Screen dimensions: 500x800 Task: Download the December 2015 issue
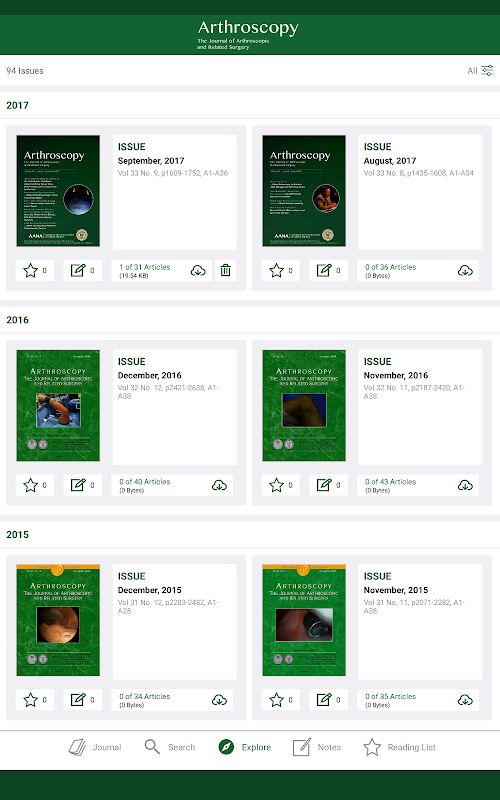pyautogui.click(x=219, y=700)
